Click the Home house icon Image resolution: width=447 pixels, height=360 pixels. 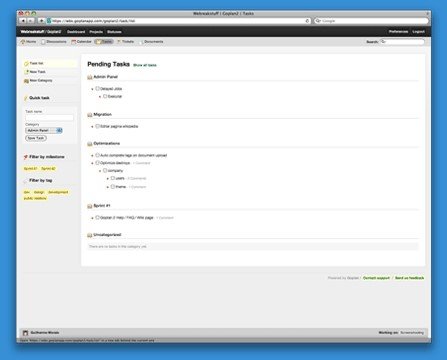point(23,42)
